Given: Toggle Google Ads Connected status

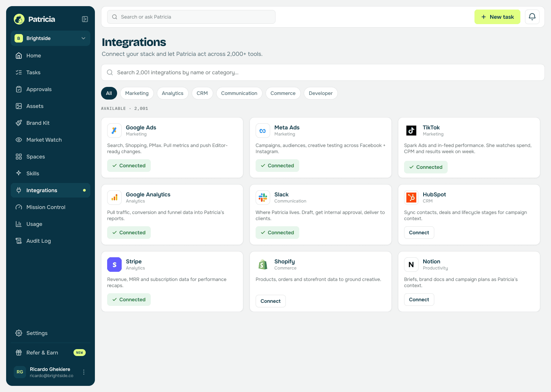Looking at the screenshot, I should pos(129,166).
